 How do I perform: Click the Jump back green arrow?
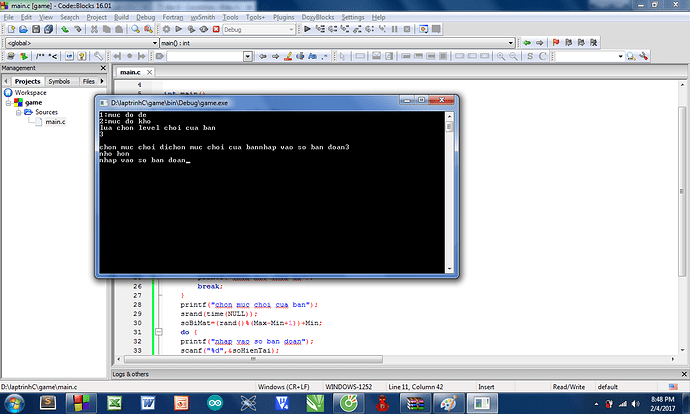tap(528, 43)
